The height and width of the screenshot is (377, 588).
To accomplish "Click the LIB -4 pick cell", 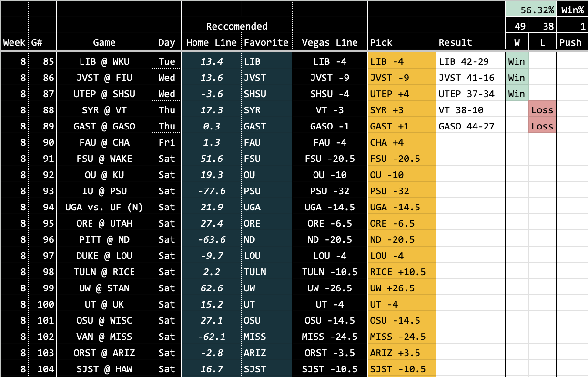I will click(402, 61).
